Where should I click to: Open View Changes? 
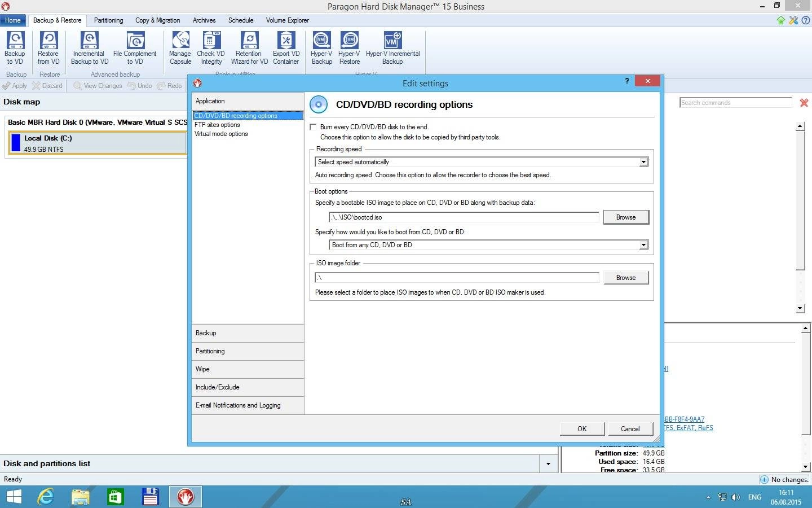pos(98,86)
